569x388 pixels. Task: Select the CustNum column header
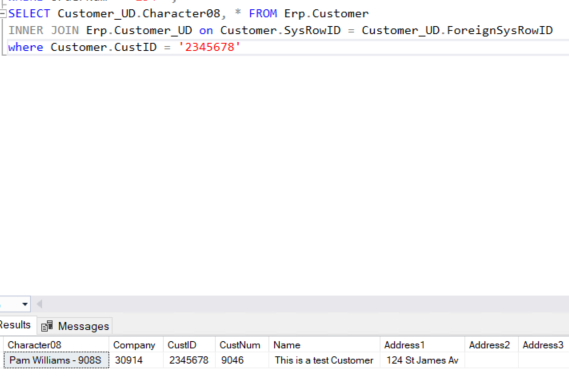242,345
